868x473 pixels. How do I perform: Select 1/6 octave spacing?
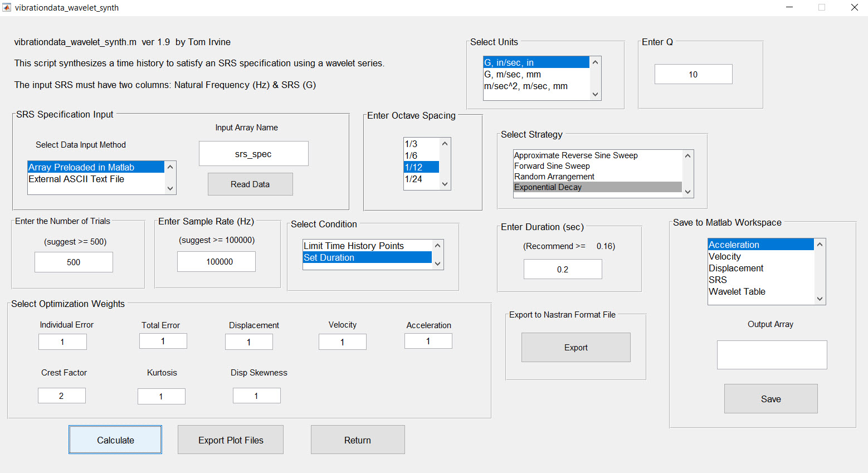[411, 156]
